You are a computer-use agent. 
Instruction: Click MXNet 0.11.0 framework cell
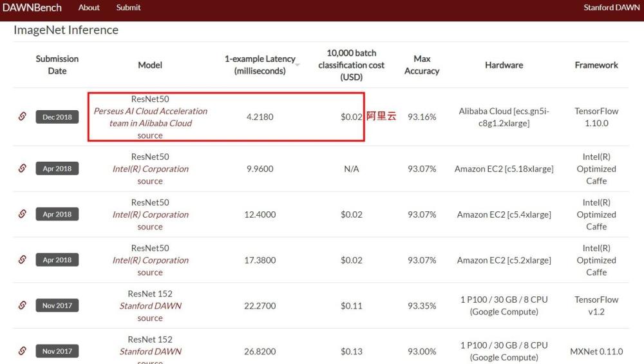[x=596, y=351]
